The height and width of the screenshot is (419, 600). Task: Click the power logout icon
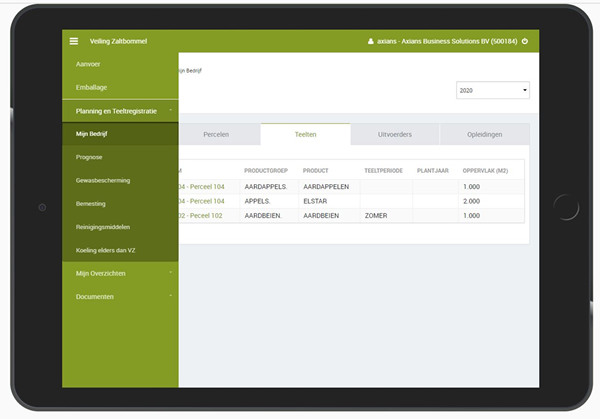(525, 42)
